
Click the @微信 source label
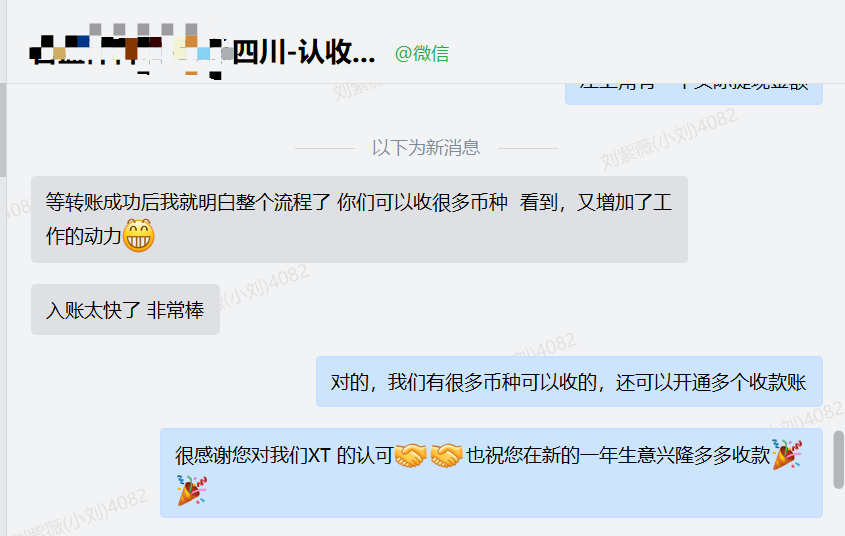[422, 53]
